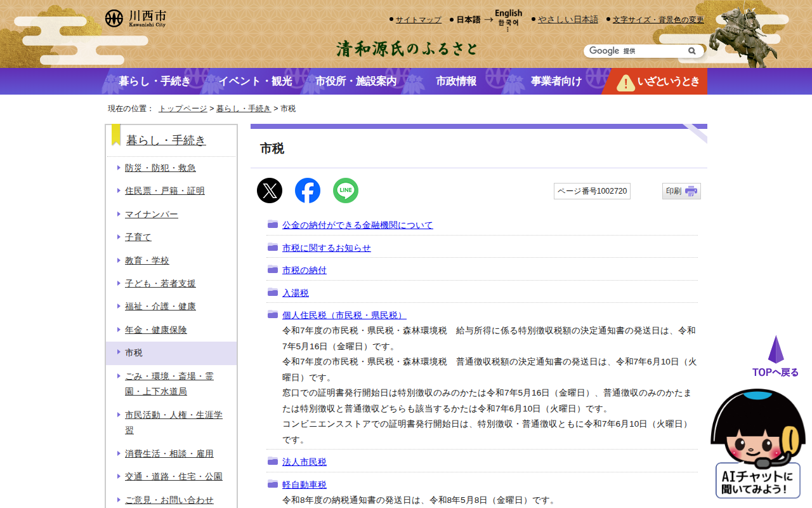Go to トップページ in breadcrumb
Screen dimensions: 812x508
click(183, 109)
